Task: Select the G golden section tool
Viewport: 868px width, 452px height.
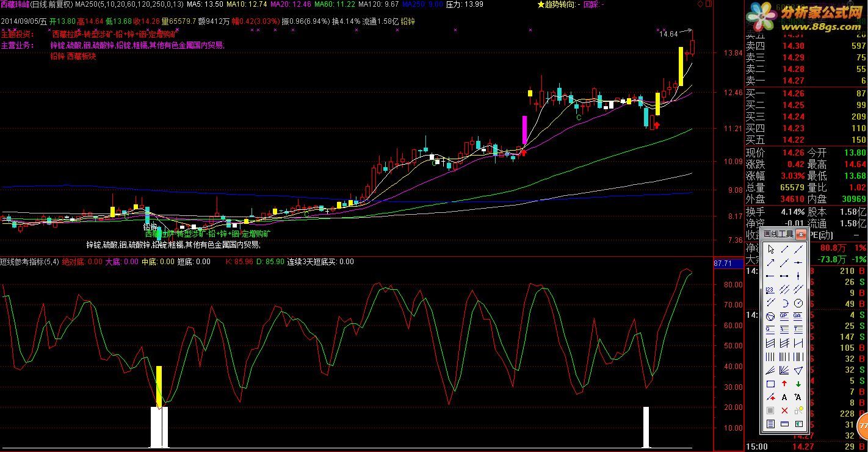Action: [x=770, y=329]
